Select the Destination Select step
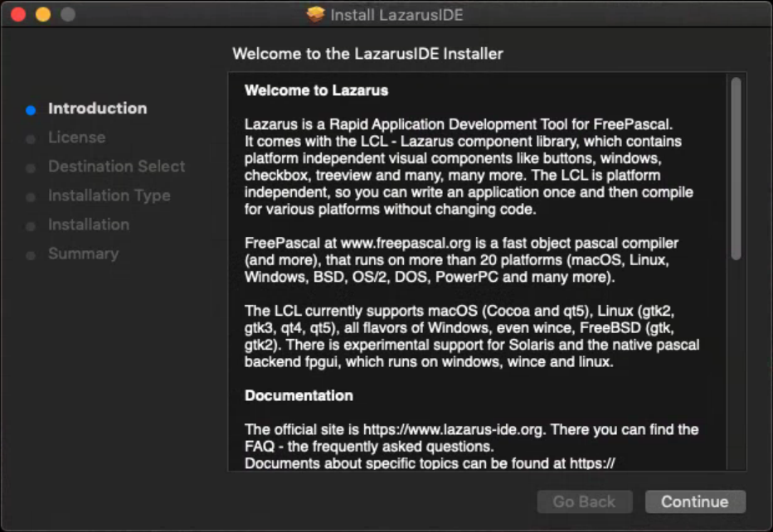This screenshot has height=532, width=773. click(117, 167)
